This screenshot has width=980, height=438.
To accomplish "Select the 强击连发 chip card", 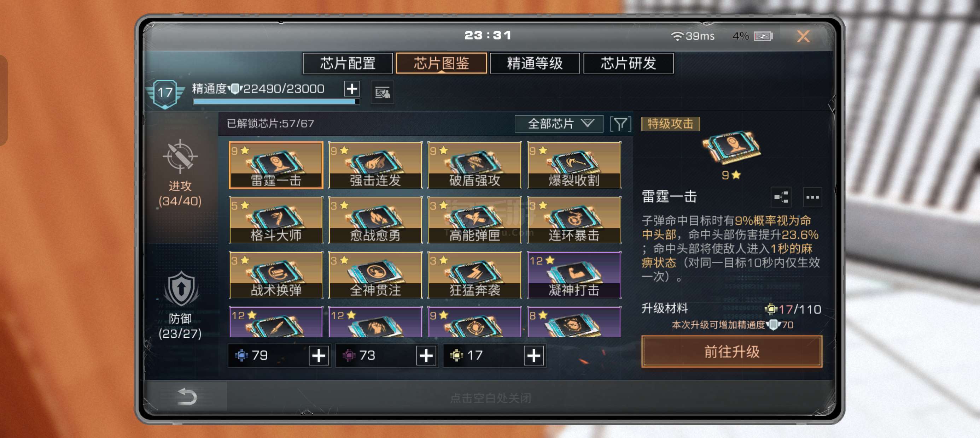I will pos(375,165).
